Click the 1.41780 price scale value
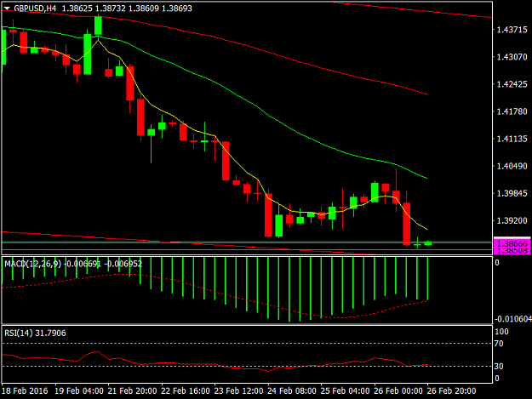 coord(512,111)
